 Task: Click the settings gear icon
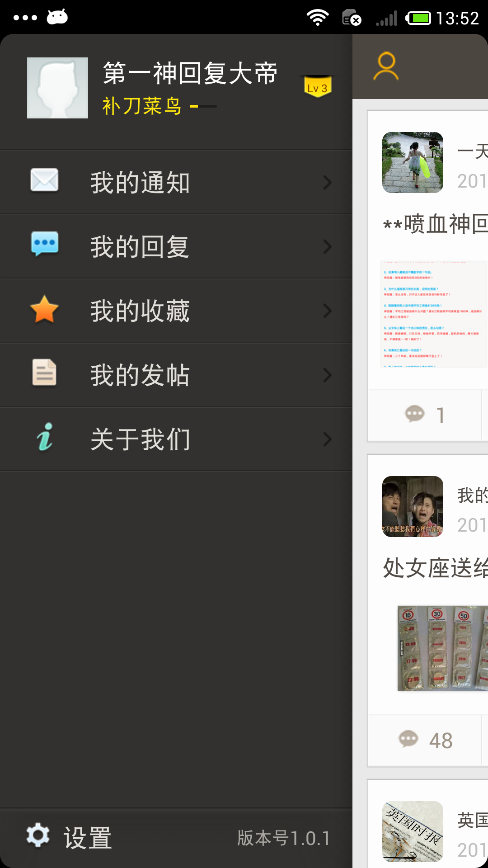click(38, 835)
